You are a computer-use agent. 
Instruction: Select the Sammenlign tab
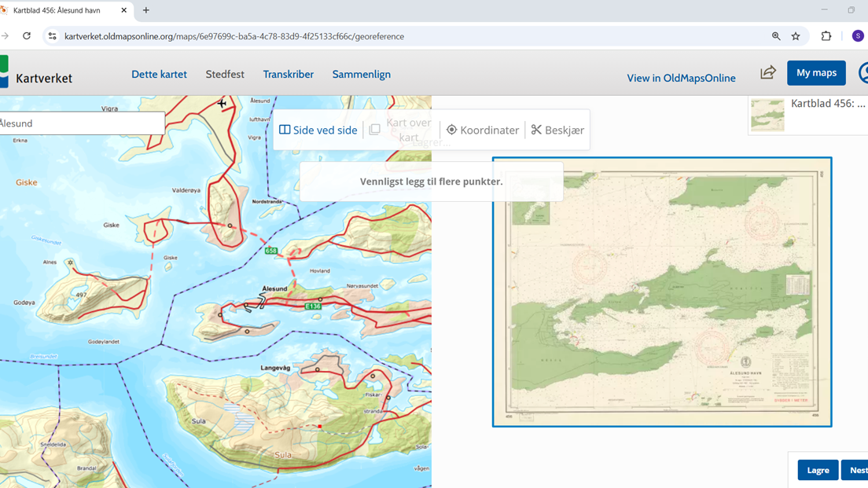coord(361,74)
